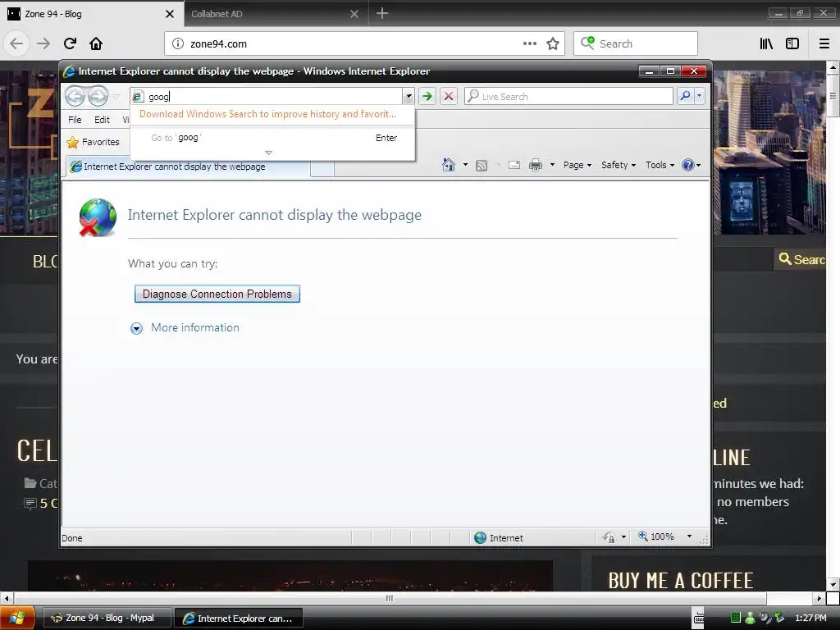Screen dimensions: 840x630
Task: Bookmark page with star icon
Action: pos(553,44)
